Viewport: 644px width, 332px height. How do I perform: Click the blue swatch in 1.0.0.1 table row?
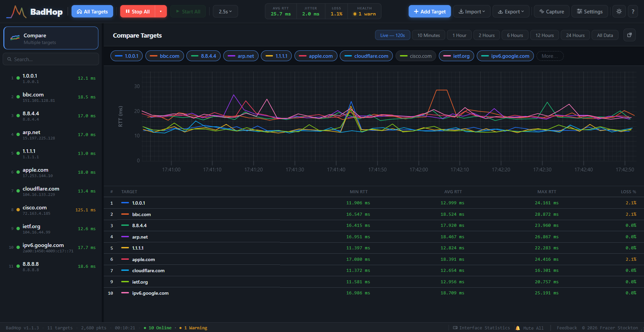point(125,203)
